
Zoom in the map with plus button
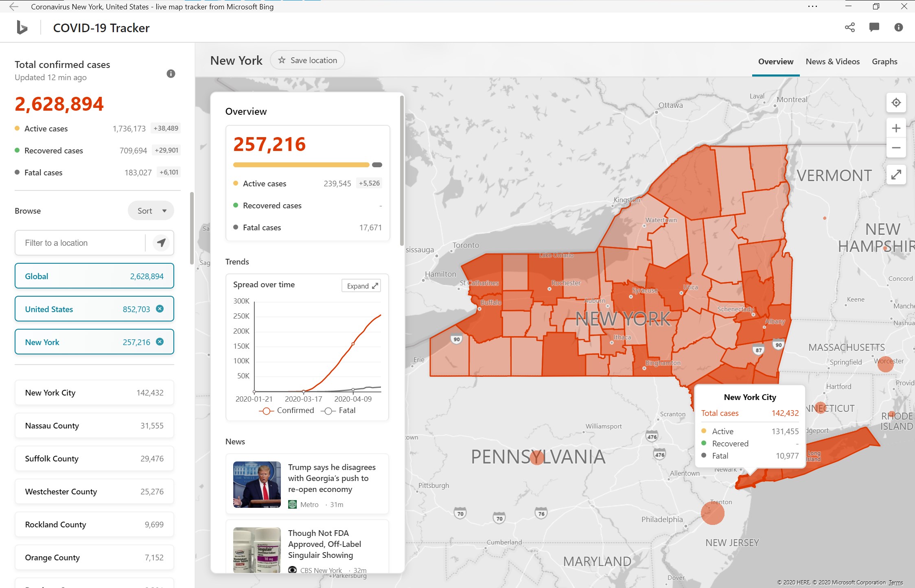click(896, 129)
